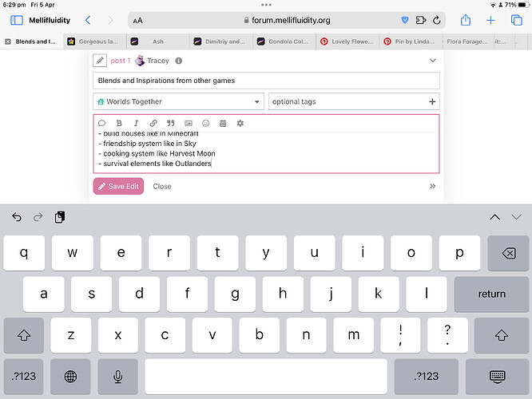Switch to the Pin by Linda... tab
Image resolution: width=532 pixels, height=399 pixels.
point(411,41)
